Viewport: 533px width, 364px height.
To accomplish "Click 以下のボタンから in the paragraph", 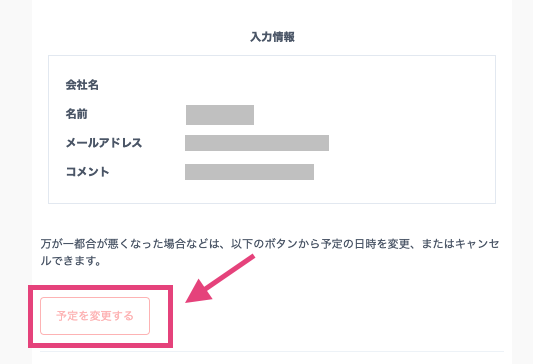I will tap(275, 244).
